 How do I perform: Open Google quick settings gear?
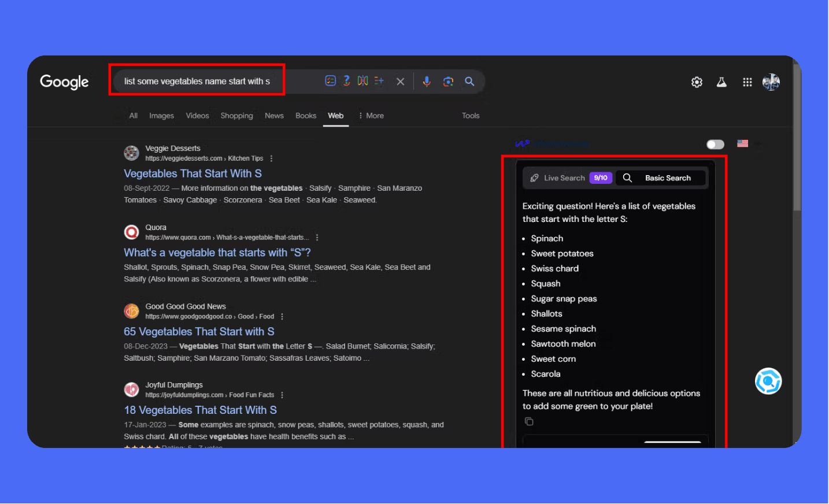[x=697, y=82]
